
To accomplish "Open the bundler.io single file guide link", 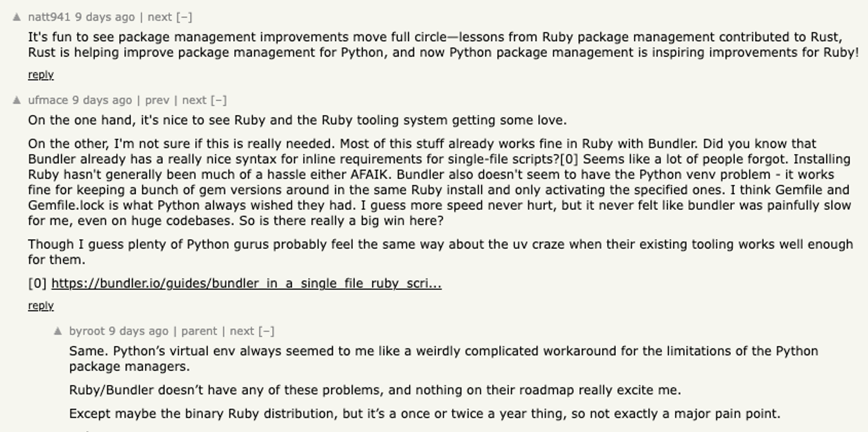I will click(246, 283).
